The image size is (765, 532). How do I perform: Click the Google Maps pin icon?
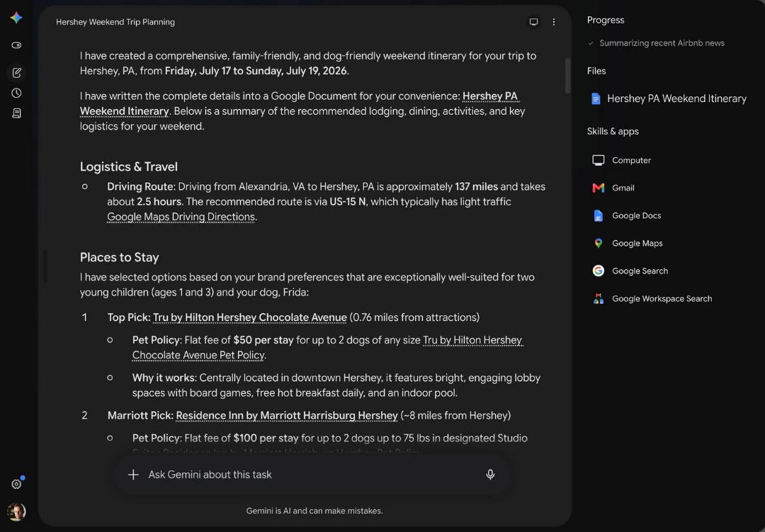[598, 243]
